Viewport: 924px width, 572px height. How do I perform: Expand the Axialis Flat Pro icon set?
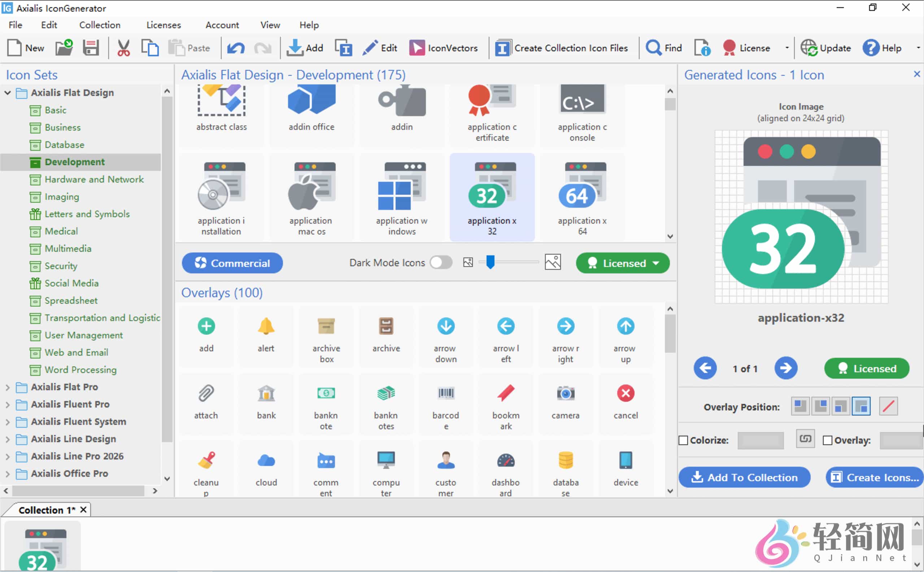(8, 387)
